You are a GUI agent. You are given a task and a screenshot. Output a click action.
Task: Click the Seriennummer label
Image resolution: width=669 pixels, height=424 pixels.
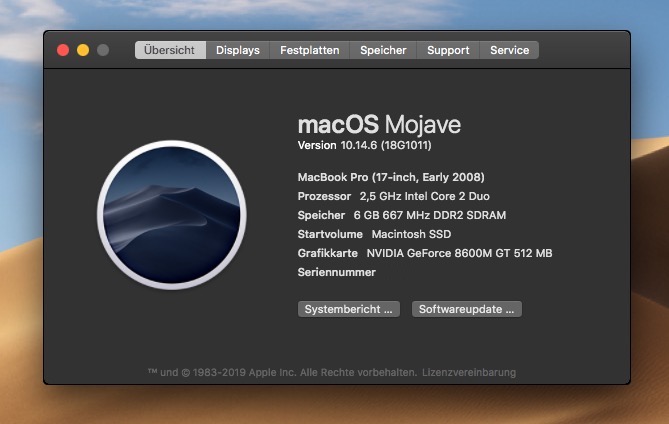337,273
